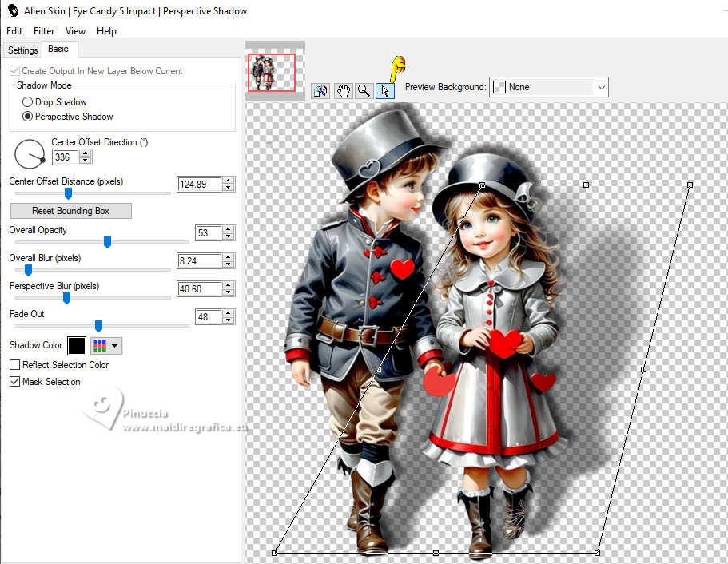Click the Perspective Blur value field
728x564 pixels.
pos(200,288)
